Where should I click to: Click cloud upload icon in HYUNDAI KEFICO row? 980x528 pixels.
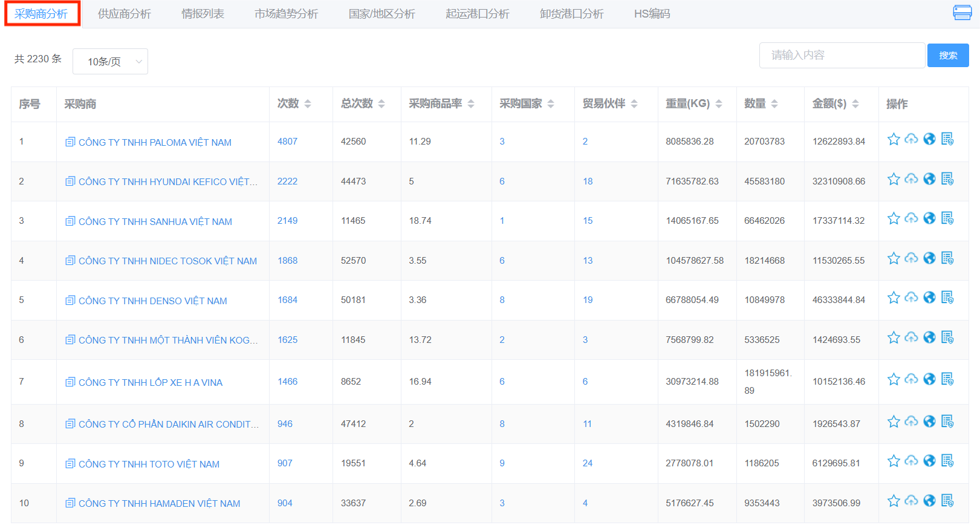tap(912, 179)
